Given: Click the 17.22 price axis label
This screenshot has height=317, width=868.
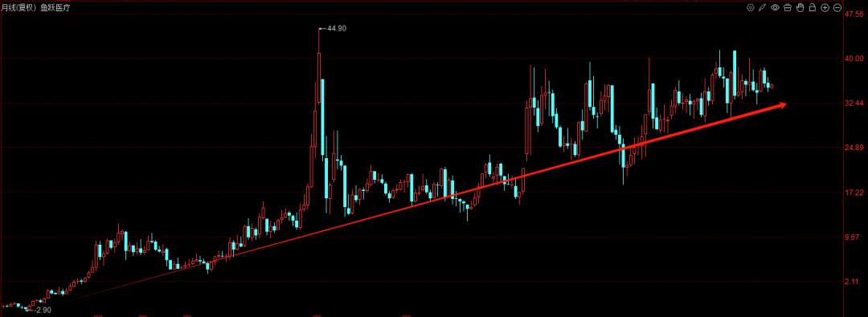Looking at the screenshot, I should 853,193.
